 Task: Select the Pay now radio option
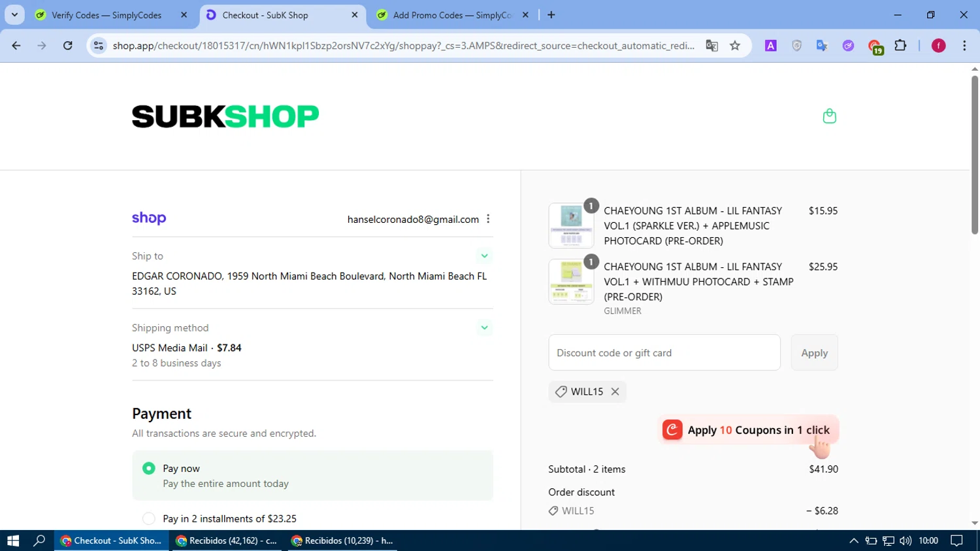point(149,468)
